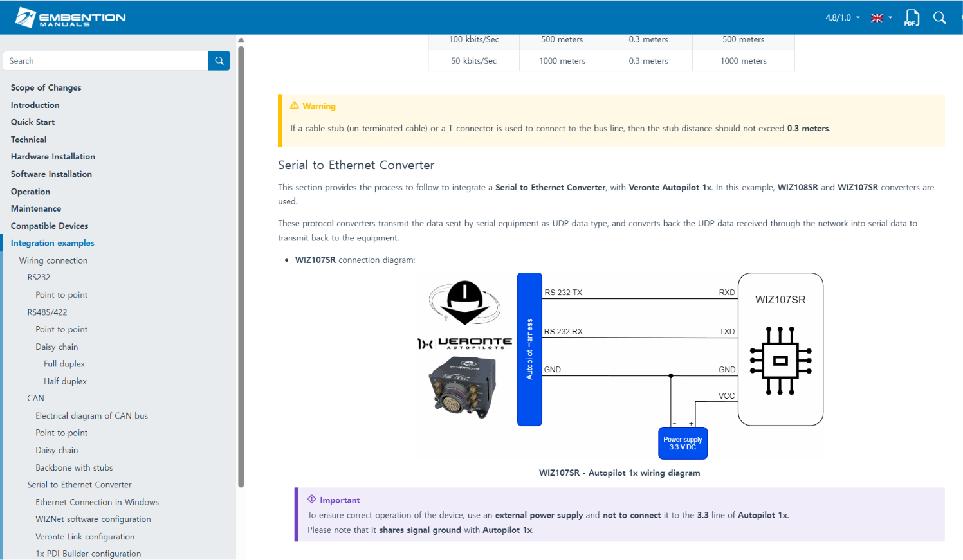Open Point to point under CAN
This screenshot has height=560, width=963.
[61, 433]
